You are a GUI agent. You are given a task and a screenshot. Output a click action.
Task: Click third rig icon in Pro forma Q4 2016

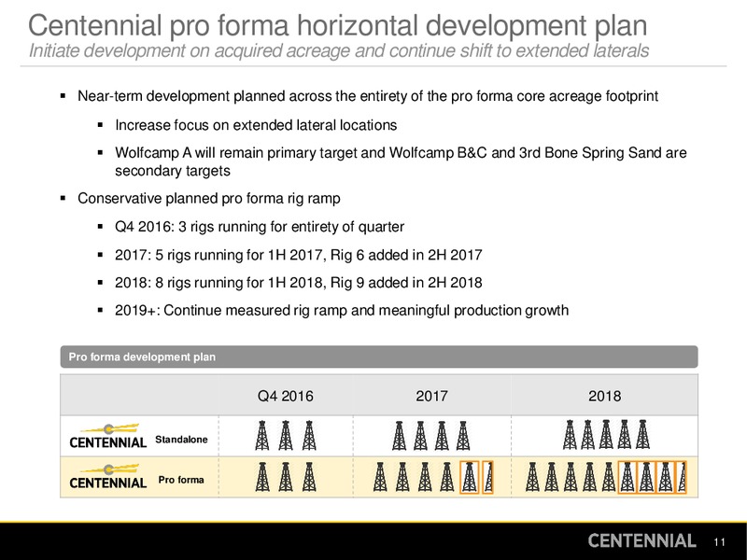pos(309,477)
